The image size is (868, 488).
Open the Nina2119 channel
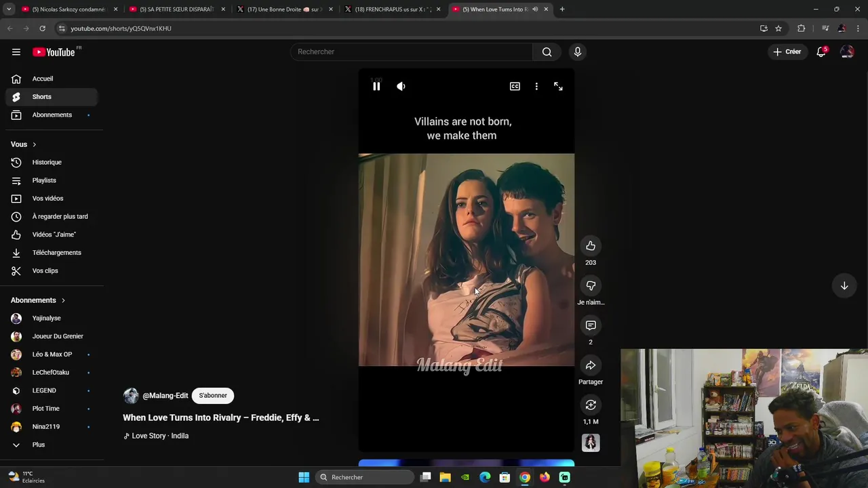(52, 427)
